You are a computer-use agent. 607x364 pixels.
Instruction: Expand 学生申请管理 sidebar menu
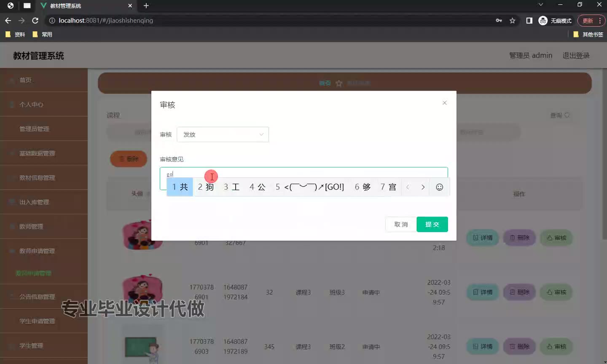coord(44,321)
